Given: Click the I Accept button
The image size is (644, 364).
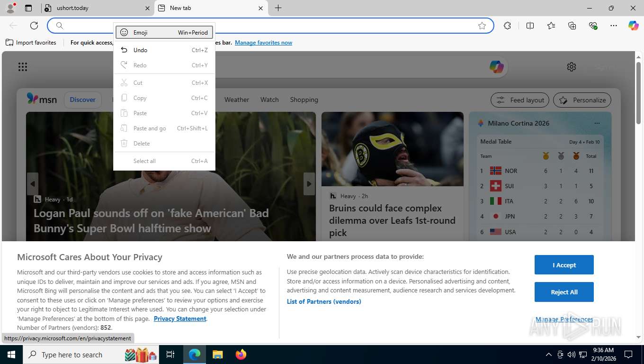Looking at the screenshot, I should [564, 265].
